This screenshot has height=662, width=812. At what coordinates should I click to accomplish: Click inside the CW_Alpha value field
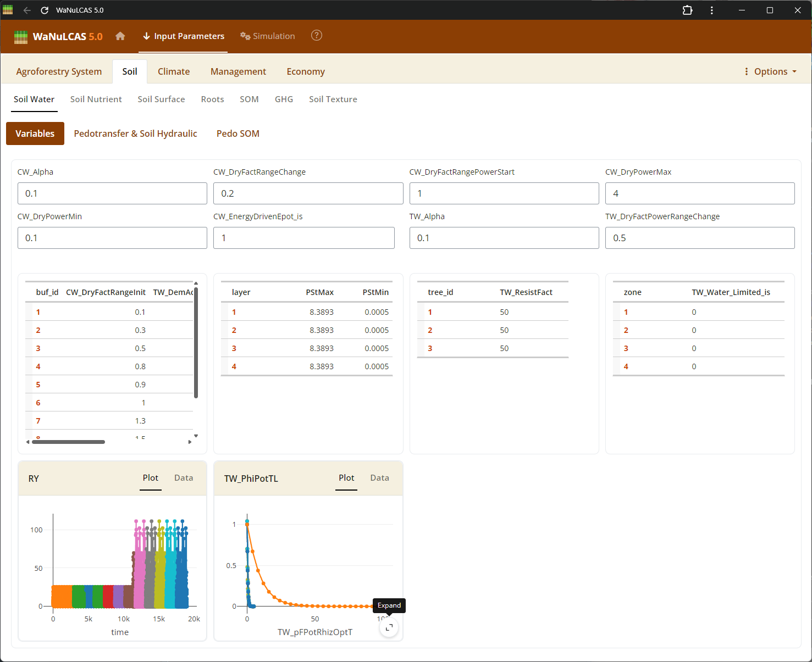pos(112,193)
